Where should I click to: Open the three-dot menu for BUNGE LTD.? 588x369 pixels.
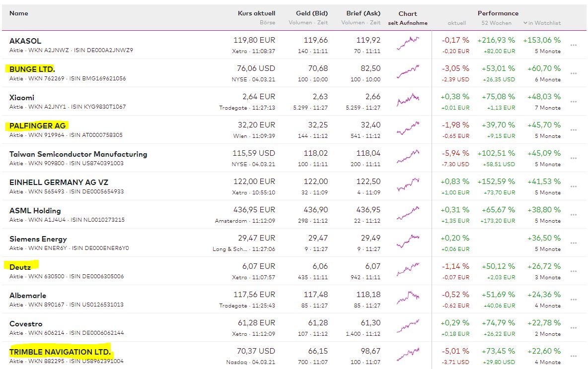click(574, 73)
